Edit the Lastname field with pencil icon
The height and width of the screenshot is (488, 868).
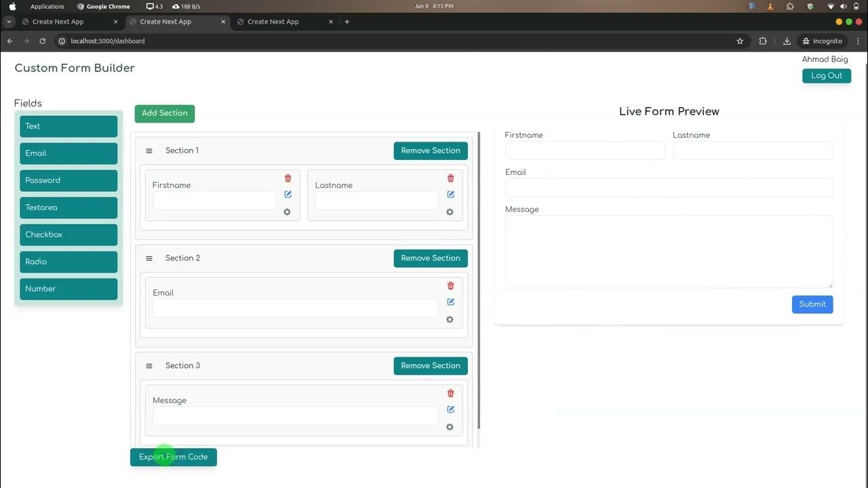click(x=450, y=195)
